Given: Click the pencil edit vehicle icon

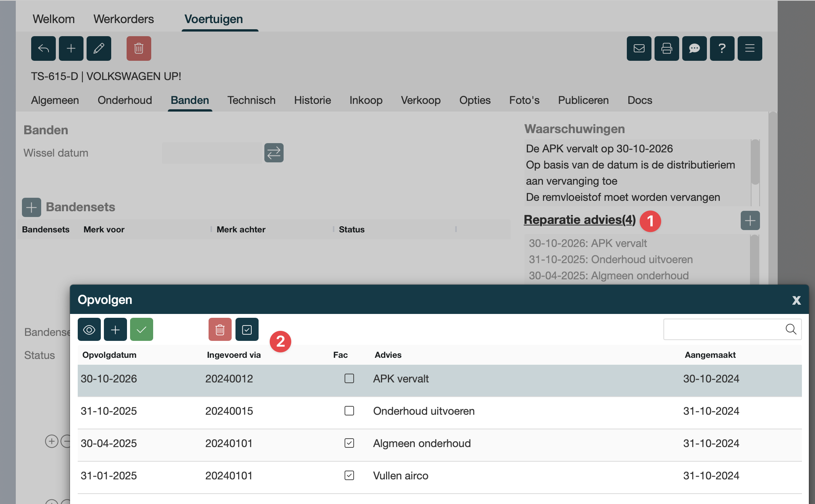Looking at the screenshot, I should pos(99,48).
